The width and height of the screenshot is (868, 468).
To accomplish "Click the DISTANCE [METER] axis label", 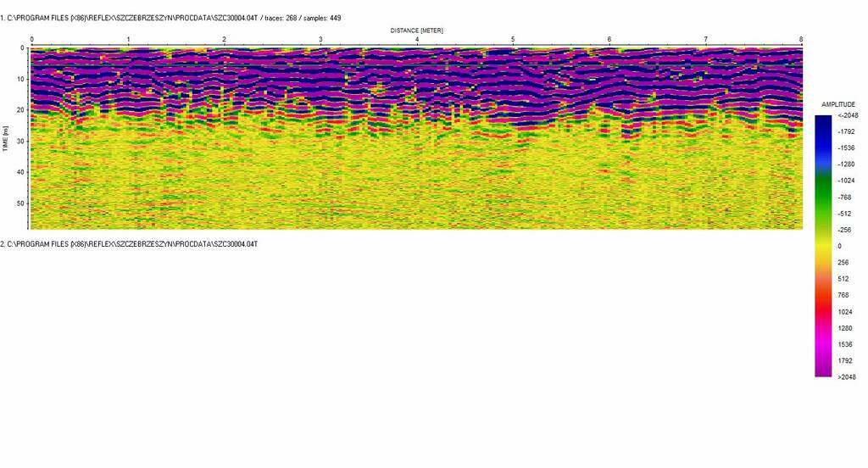I will pos(416,30).
